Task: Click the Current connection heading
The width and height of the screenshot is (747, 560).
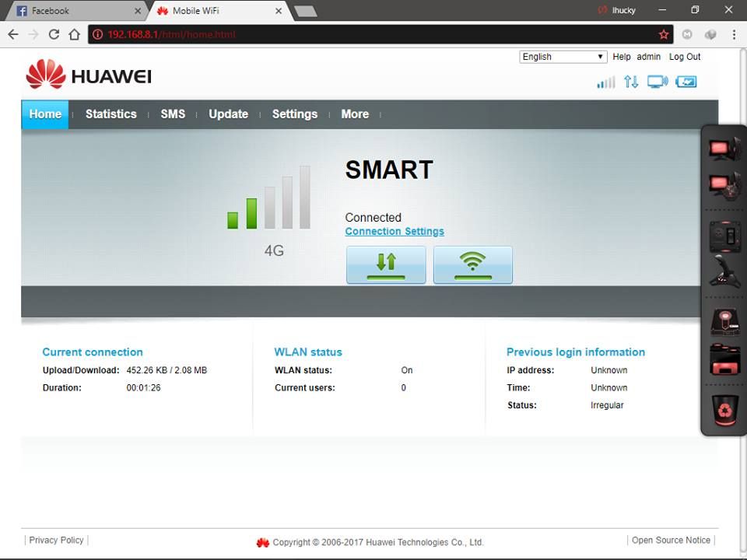Action: [93, 352]
